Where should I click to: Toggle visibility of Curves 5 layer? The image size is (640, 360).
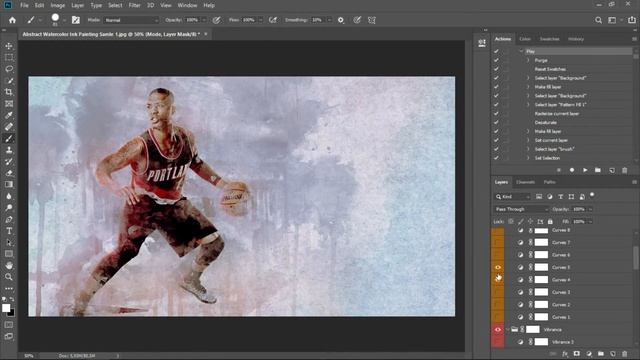[498, 267]
